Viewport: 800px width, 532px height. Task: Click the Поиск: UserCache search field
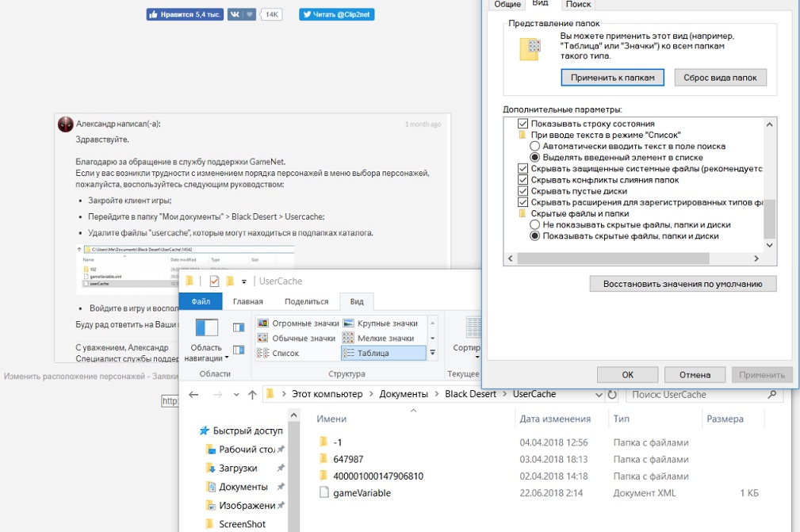pyautogui.click(x=704, y=394)
